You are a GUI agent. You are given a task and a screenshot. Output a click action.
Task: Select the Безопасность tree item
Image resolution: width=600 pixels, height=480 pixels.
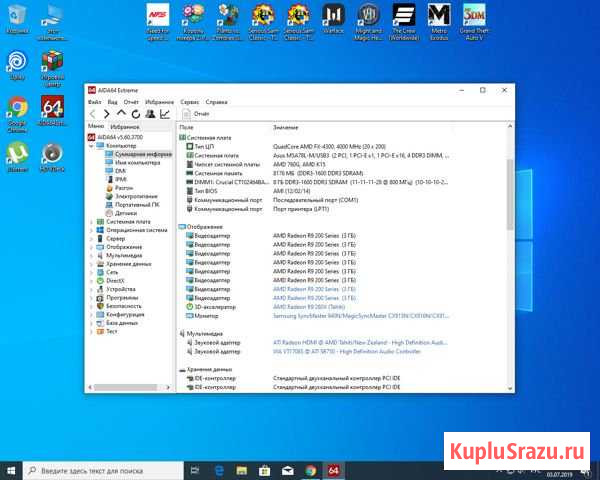[x=124, y=306]
